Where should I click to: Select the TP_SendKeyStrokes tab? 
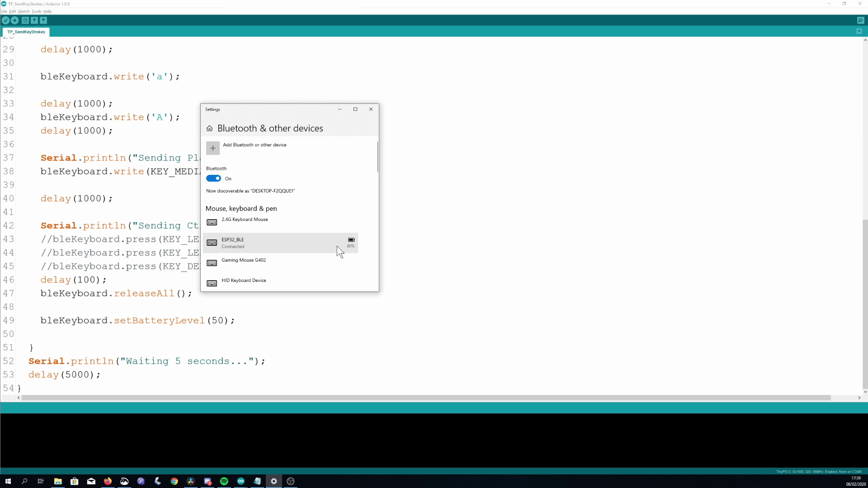26,32
